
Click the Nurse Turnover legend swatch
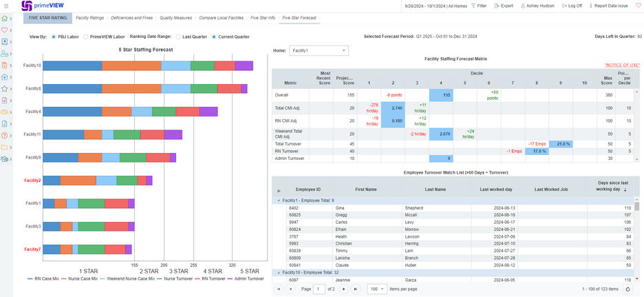click(x=161, y=279)
